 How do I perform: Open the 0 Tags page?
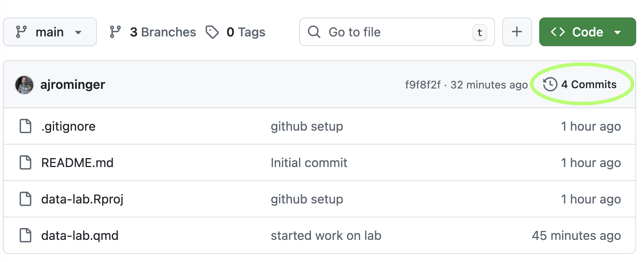(246, 32)
